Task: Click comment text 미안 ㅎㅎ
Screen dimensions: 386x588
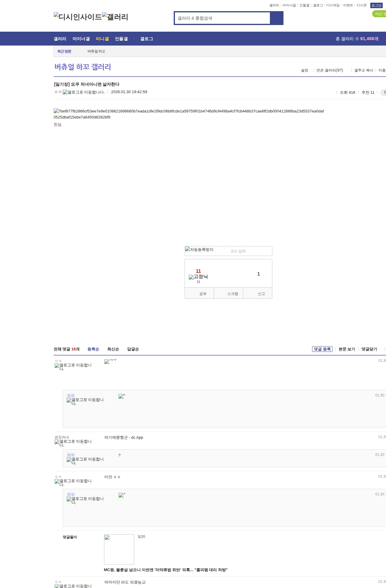Action: tap(112, 477)
